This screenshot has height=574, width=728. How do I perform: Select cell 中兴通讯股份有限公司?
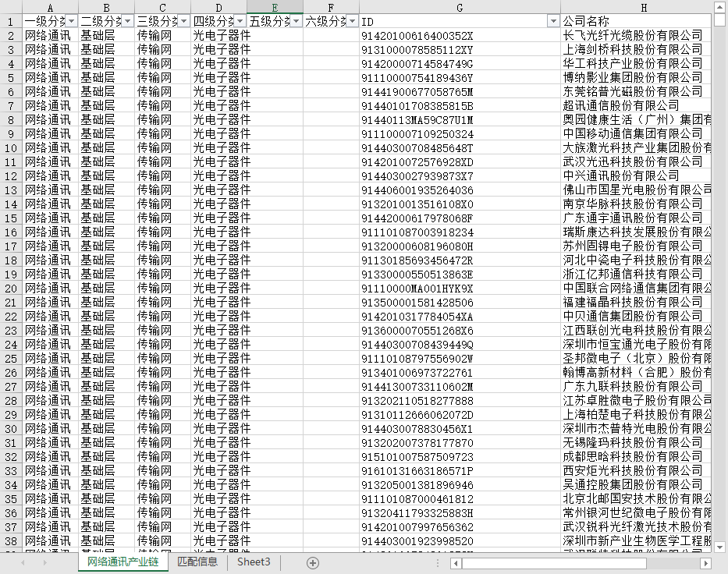tap(636, 176)
